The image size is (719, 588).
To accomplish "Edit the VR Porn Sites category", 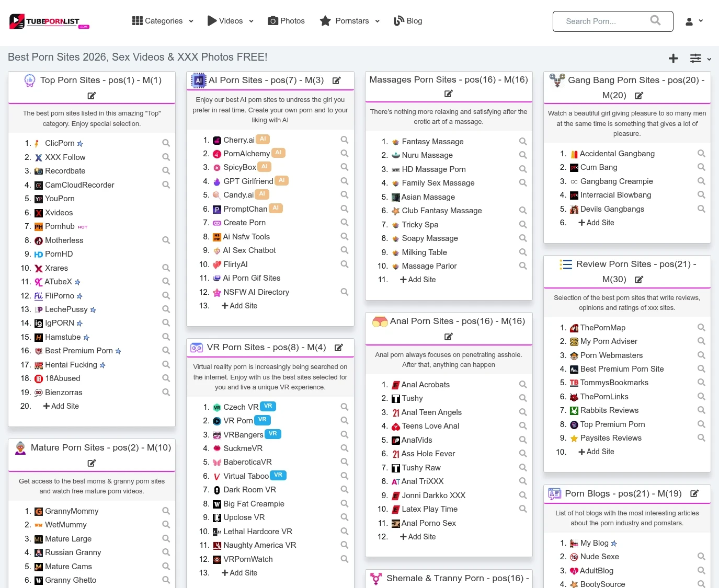I will [x=339, y=348].
